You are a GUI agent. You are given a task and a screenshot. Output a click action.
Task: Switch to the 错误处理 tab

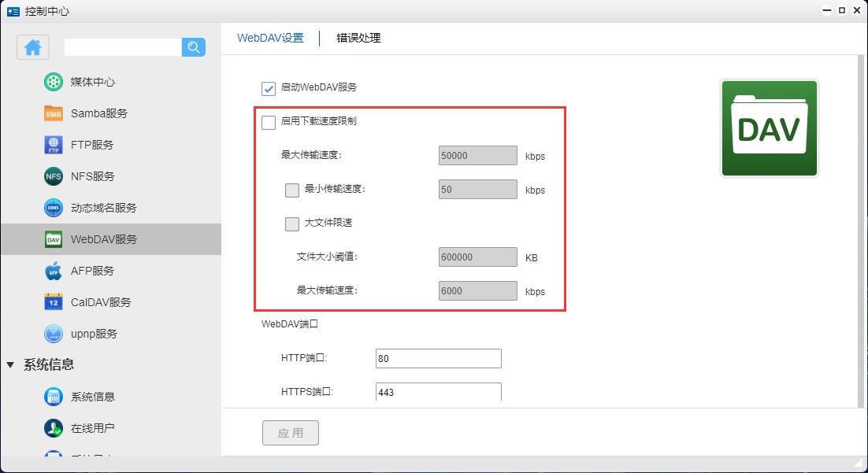point(358,38)
